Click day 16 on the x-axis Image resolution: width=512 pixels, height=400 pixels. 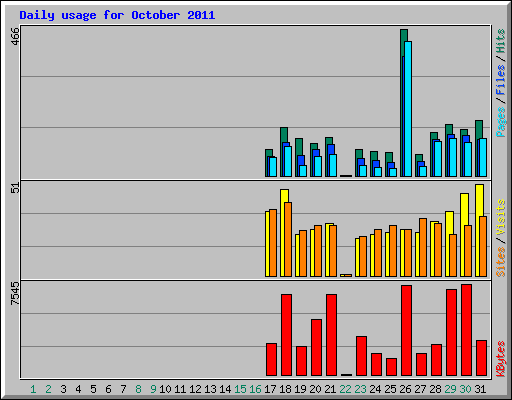pos(255,389)
